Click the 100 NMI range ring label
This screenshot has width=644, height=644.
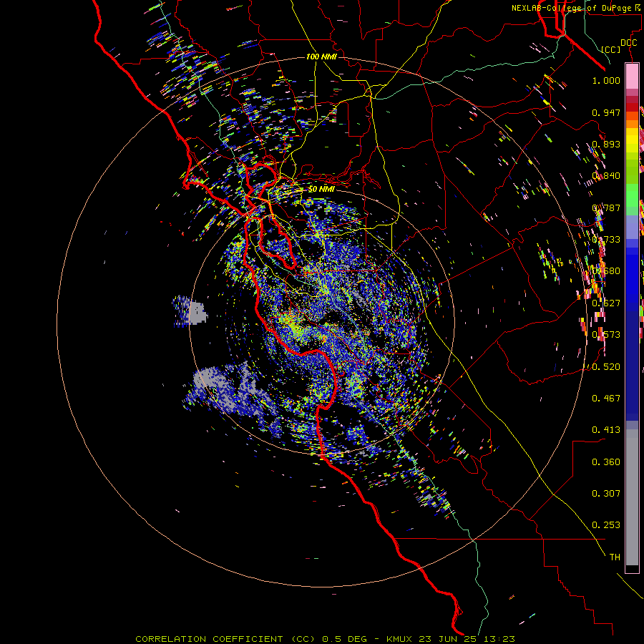(x=321, y=57)
